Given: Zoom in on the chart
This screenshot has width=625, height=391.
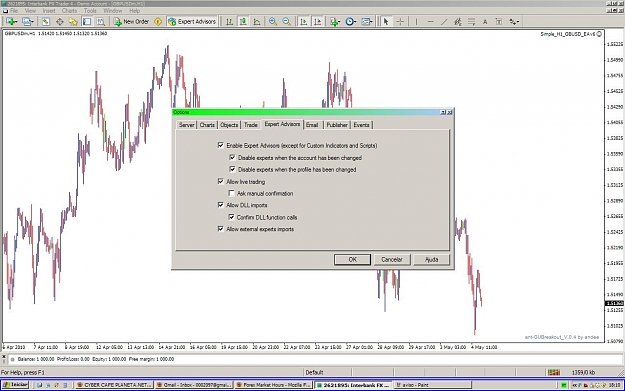Looking at the screenshot, I should tap(273, 22).
